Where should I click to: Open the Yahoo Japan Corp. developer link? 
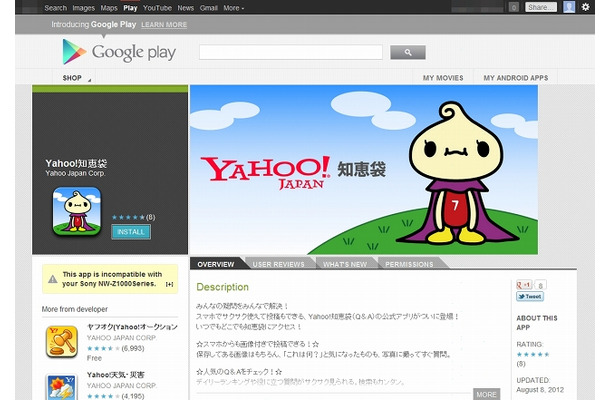click(x=75, y=174)
